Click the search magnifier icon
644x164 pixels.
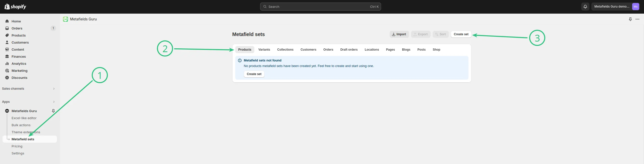pyautogui.click(x=265, y=7)
